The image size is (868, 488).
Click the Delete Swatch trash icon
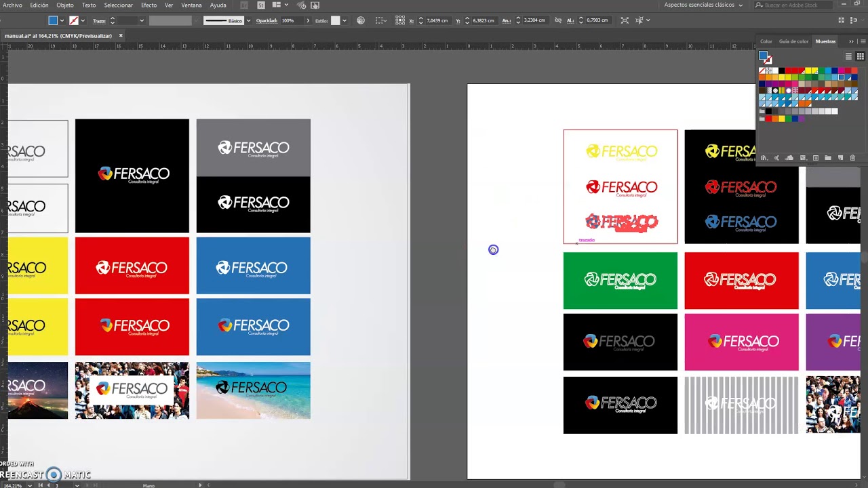[x=852, y=158]
